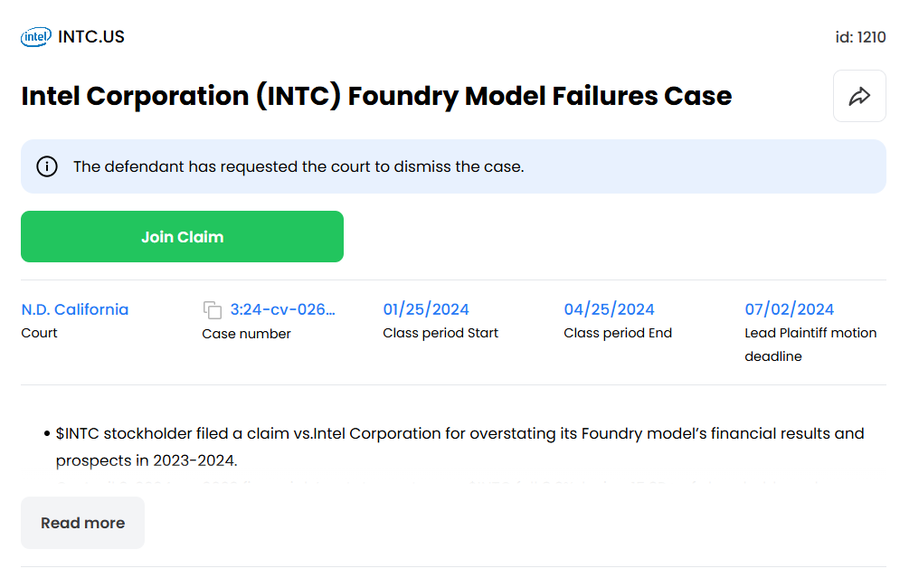Image resolution: width=900 pixels, height=578 pixels.
Task: Click the dismiss-request notice banner text
Action: [298, 166]
